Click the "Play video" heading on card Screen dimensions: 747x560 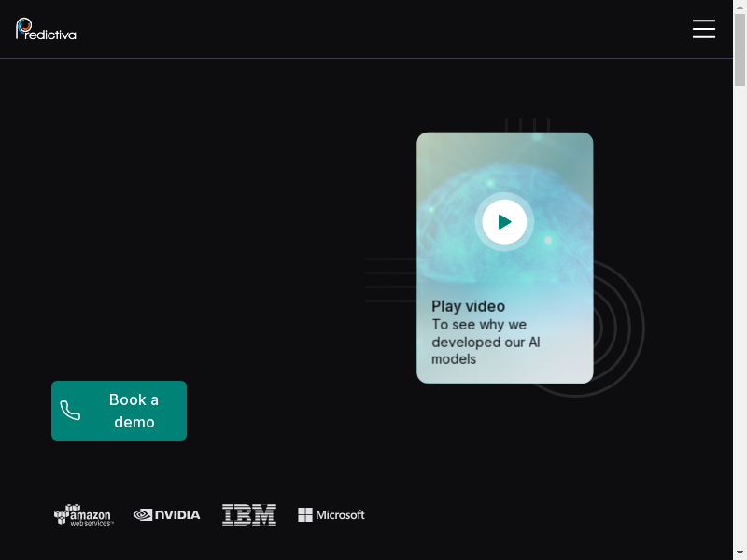point(468,306)
